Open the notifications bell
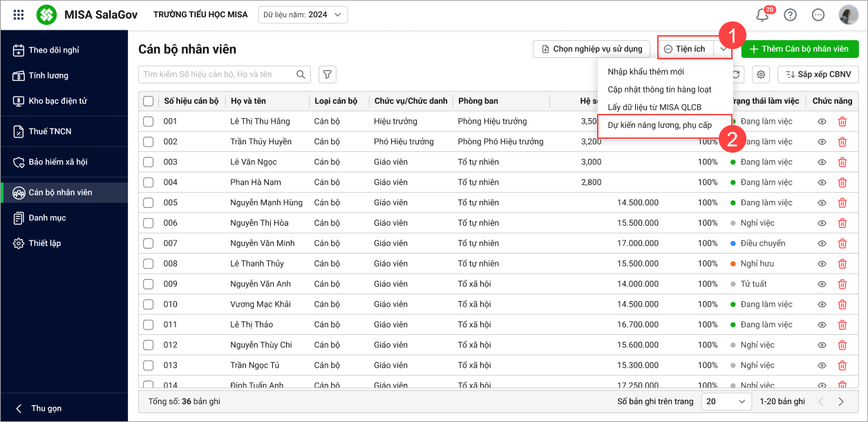This screenshot has width=868, height=422. coord(763,15)
